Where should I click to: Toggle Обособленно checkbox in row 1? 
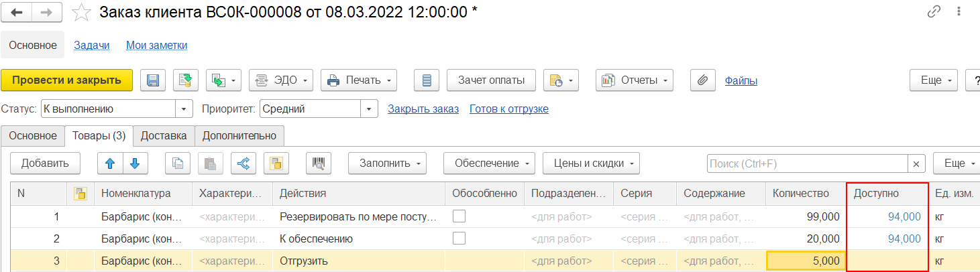click(x=459, y=216)
